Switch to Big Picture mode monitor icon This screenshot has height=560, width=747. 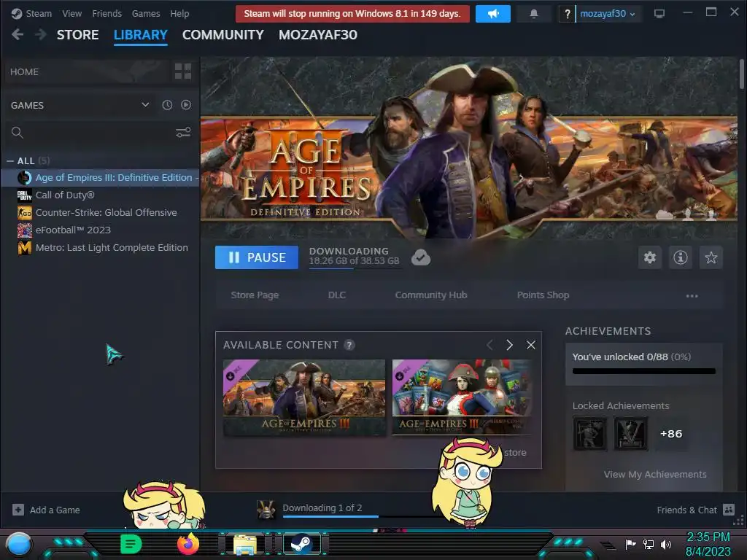659,13
